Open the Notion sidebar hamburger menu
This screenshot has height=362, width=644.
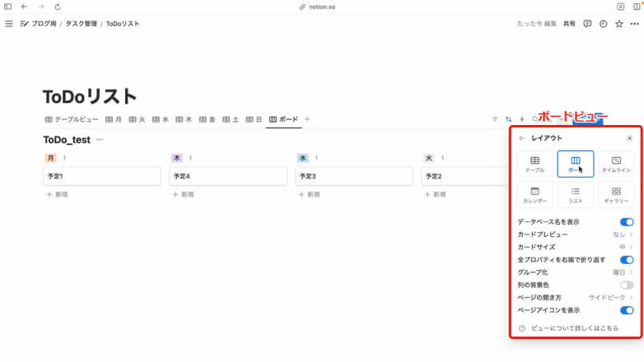(x=9, y=24)
